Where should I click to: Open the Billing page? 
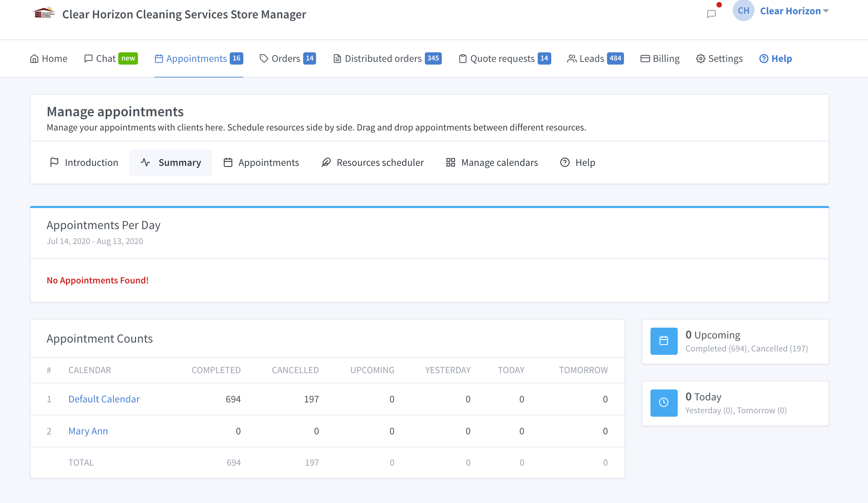[x=660, y=58]
